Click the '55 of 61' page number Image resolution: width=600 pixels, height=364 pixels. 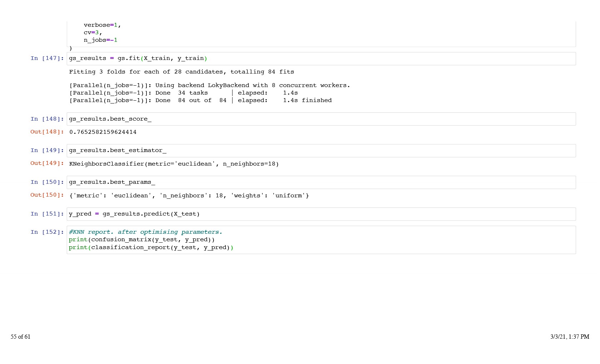(x=21, y=337)
